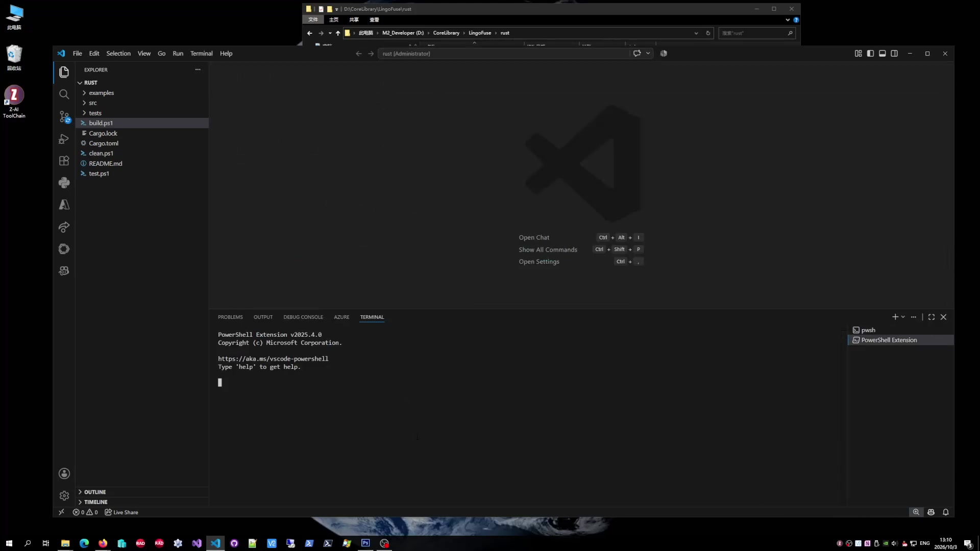Image resolution: width=980 pixels, height=551 pixels.
Task: Open the Terminal menu
Action: [201, 54]
